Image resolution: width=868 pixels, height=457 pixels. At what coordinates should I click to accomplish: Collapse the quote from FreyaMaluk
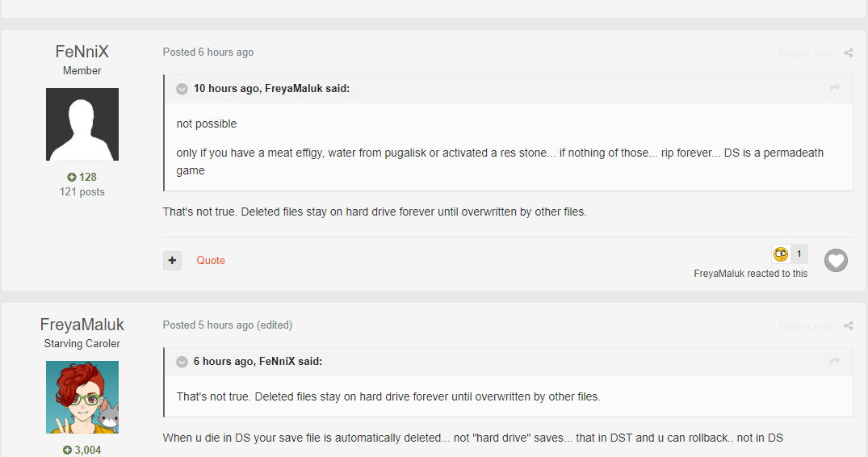(x=182, y=89)
